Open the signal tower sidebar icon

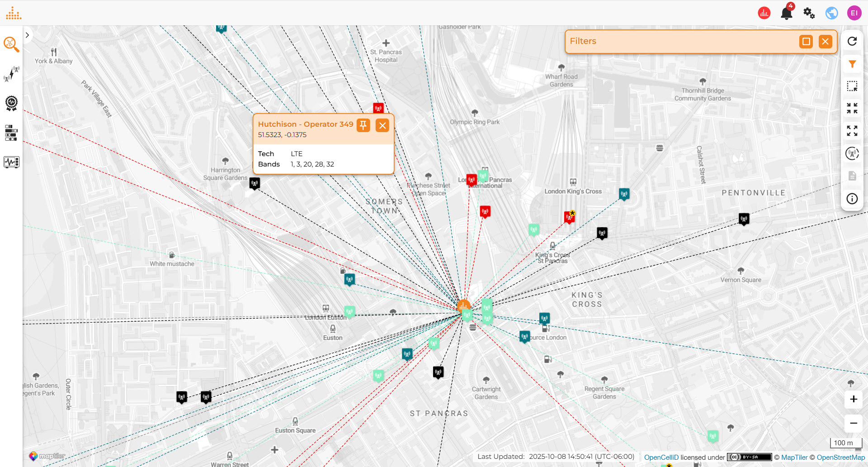click(x=11, y=73)
